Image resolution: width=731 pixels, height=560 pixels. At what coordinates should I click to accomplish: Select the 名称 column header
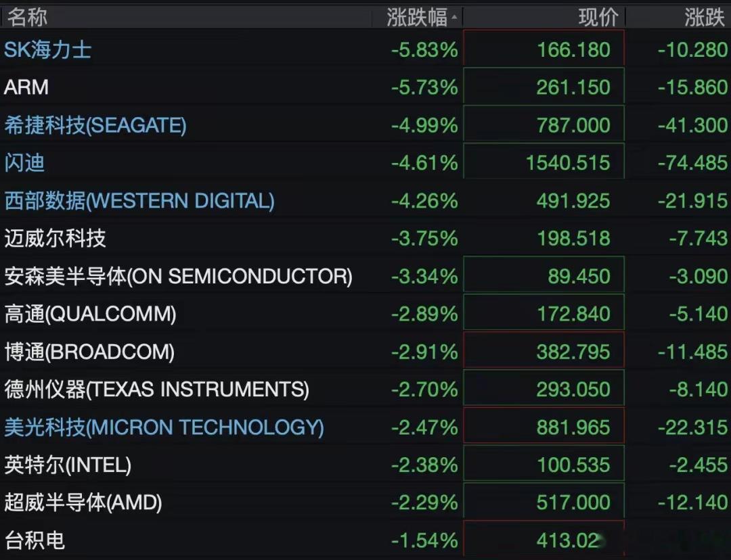click(x=27, y=18)
